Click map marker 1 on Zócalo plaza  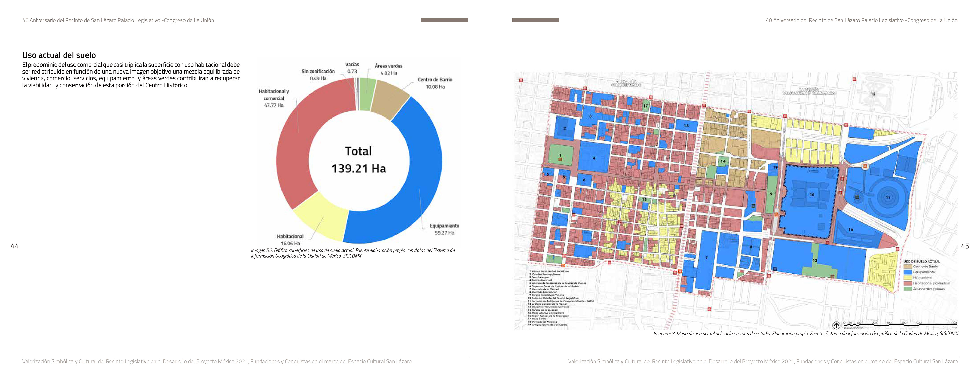[x=560, y=155]
